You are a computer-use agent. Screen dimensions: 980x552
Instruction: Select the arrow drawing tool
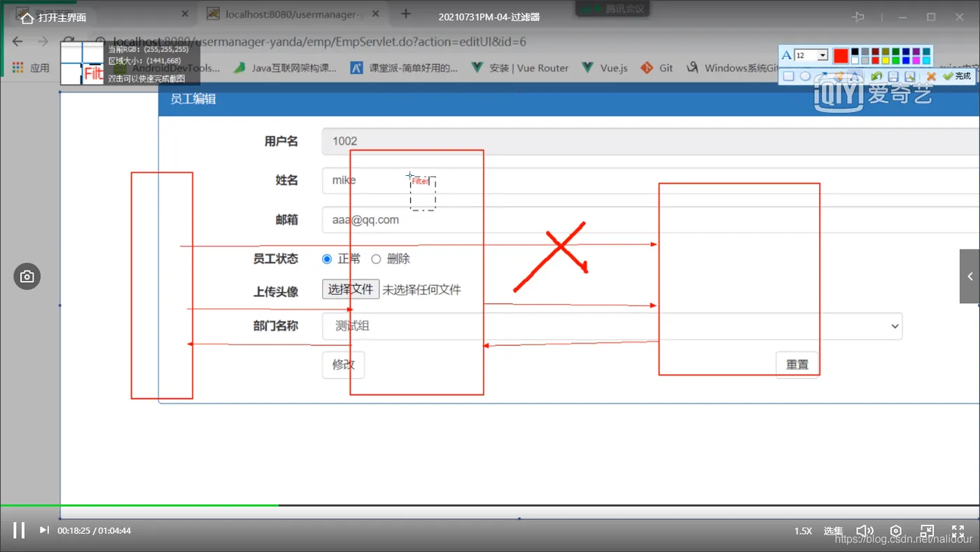click(x=822, y=76)
